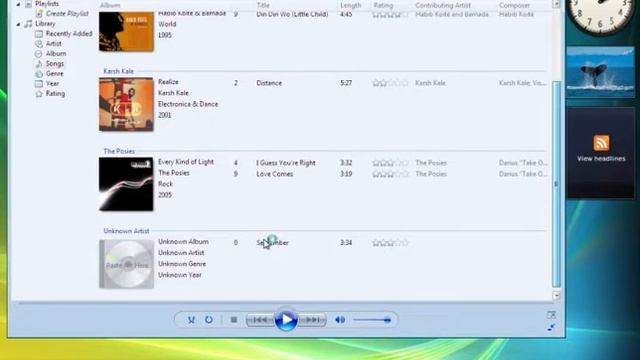The height and width of the screenshot is (360, 640).
Task: Select Library in the navigation tree
Action: [x=45, y=24]
